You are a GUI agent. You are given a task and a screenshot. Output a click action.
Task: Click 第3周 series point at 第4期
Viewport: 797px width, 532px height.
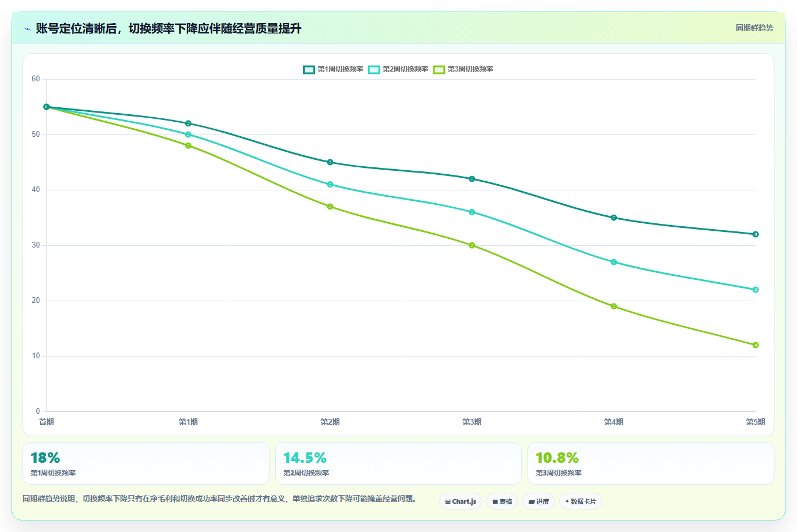click(613, 306)
